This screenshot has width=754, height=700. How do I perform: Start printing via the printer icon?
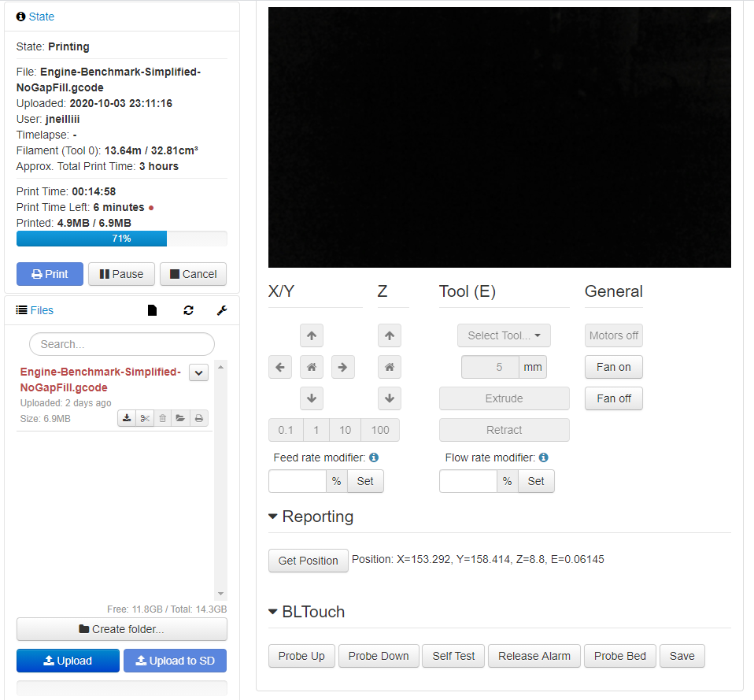(198, 418)
